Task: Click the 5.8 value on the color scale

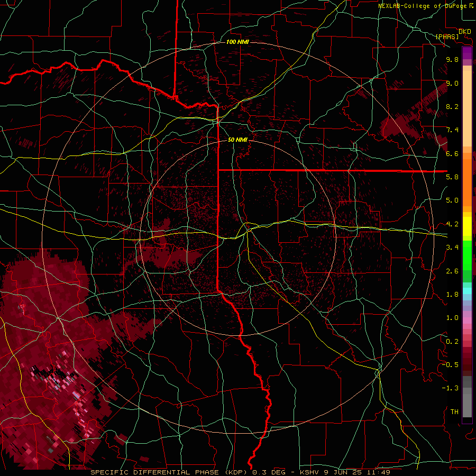Action: [x=452, y=177]
